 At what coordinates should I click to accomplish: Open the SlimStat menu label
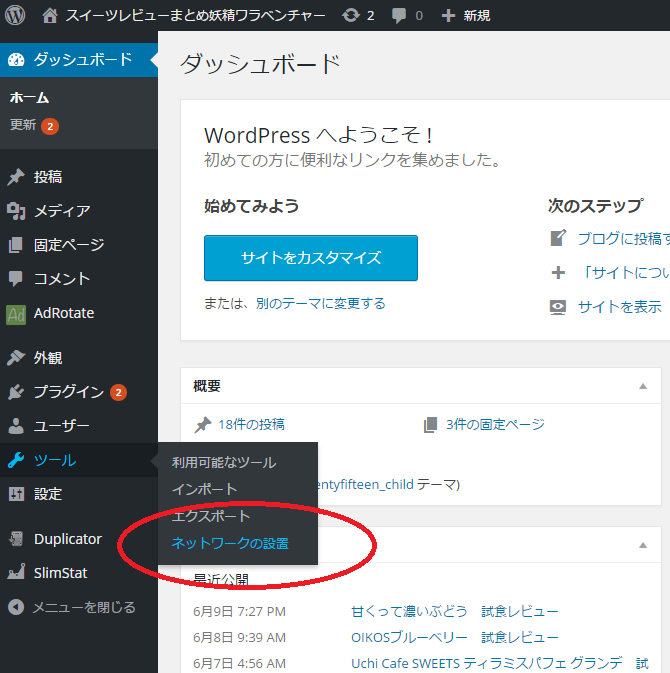[x=61, y=573]
